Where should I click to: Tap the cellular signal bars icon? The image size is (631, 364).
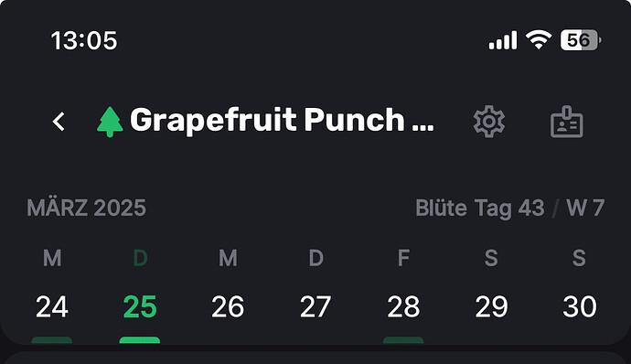pyautogui.click(x=503, y=40)
